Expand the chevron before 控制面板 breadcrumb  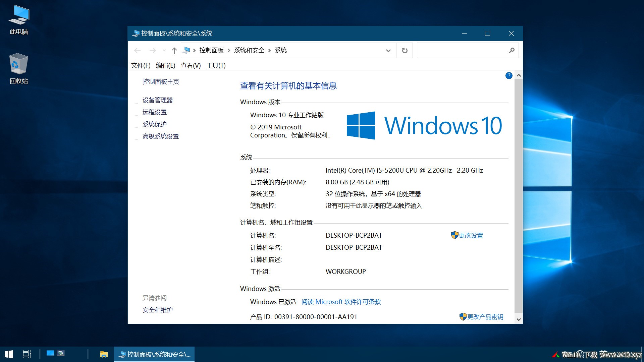195,50
